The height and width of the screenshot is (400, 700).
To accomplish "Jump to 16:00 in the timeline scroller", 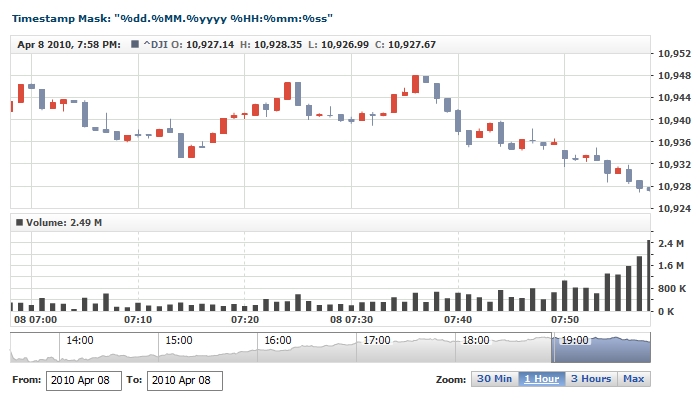I will tap(276, 341).
